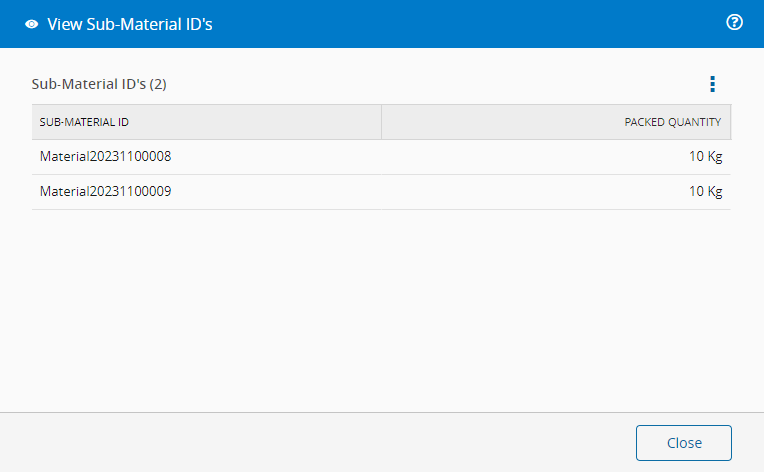Click blank space left of three-dot menu
This screenshot has height=472, width=764.
[450, 84]
